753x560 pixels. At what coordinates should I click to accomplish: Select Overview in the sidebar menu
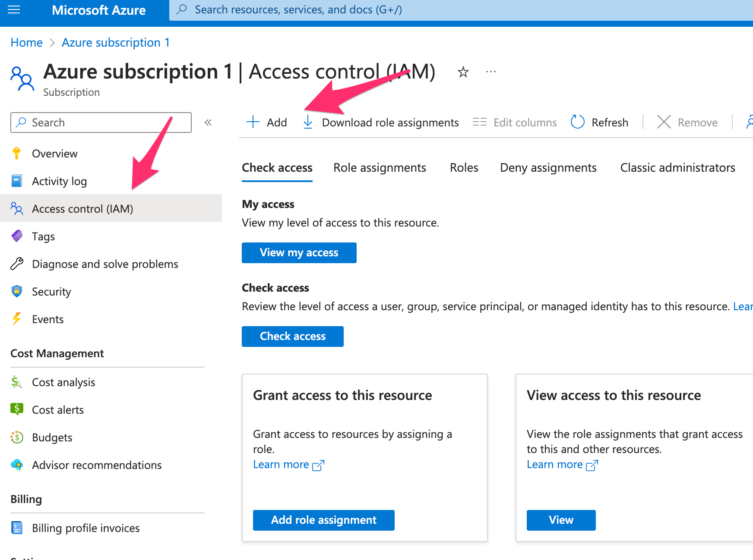[x=111, y=153]
